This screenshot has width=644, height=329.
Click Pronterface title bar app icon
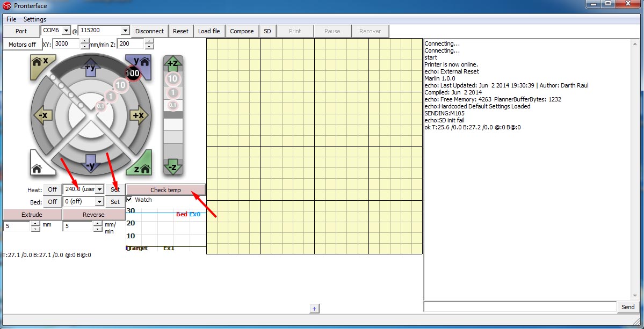pos(7,6)
